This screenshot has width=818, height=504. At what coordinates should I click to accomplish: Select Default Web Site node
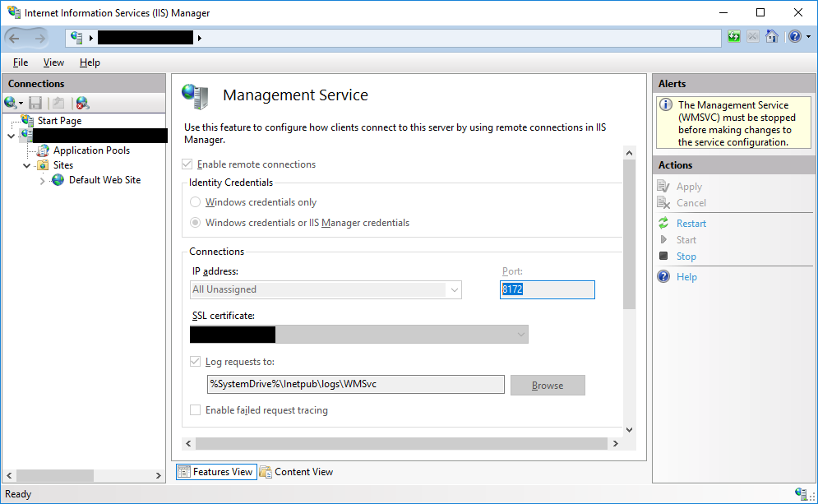click(105, 180)
